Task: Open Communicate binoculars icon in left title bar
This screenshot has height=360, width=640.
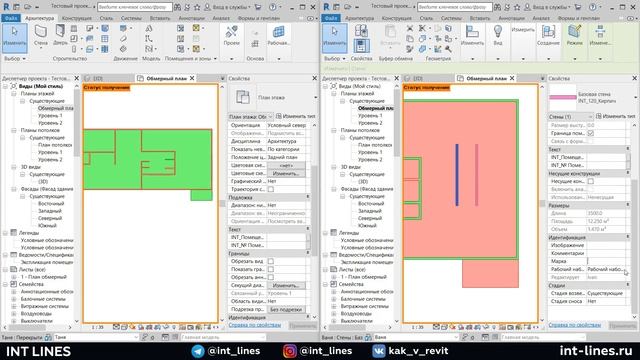Action: point(178,7)
